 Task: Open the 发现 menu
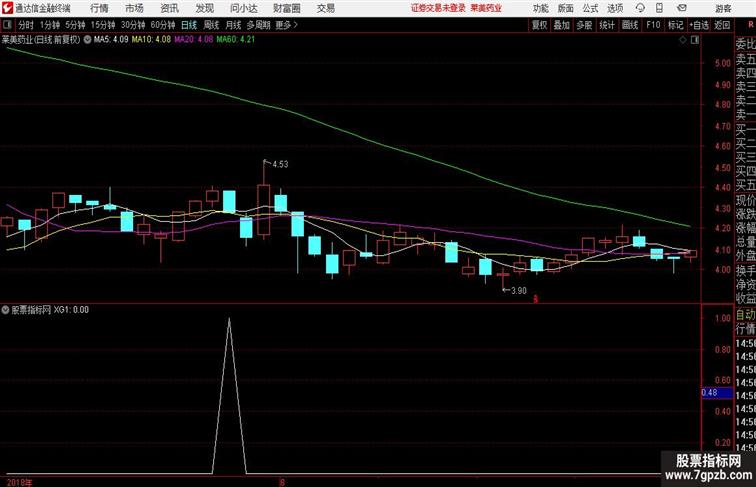click(x=204, y=8)
